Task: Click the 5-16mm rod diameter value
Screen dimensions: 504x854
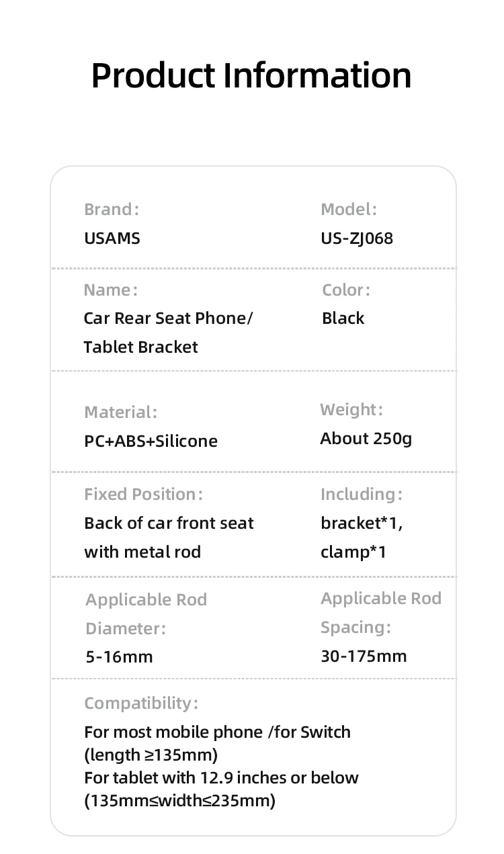Action: (x=119, y=656)
